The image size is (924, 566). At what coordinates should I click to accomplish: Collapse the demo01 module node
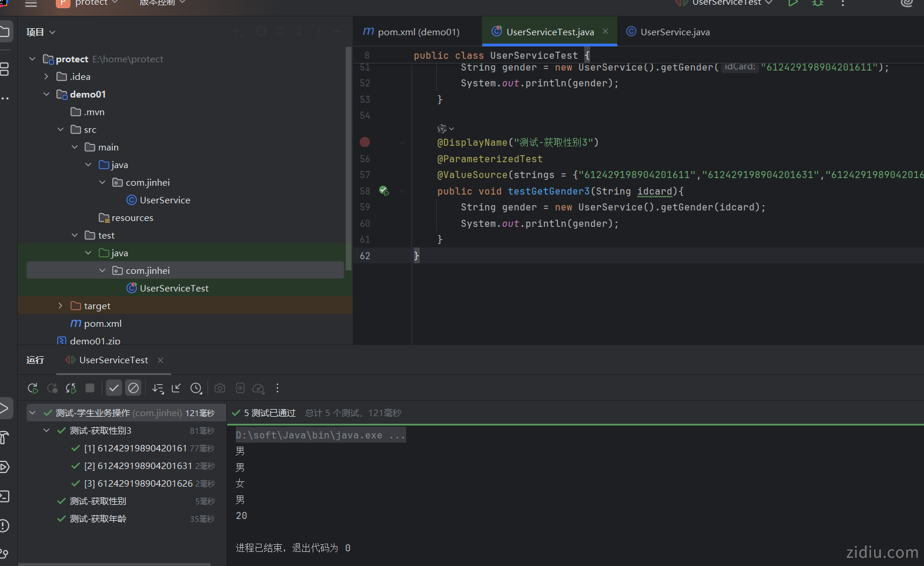(x=46, y=94)
